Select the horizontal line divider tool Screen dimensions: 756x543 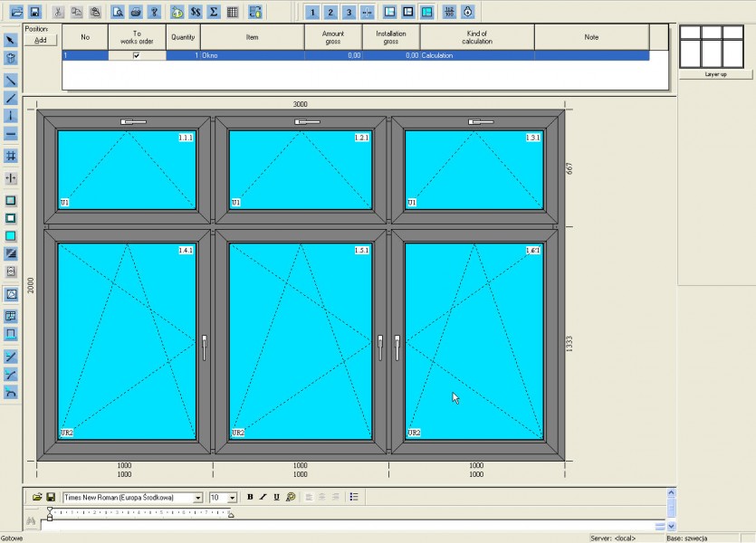tap(11, 133)
